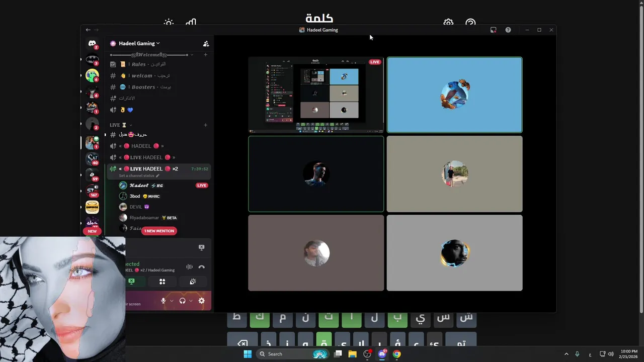Toggle noise suppression waveform icon
The image size is (644, 362).
[189, 267]
